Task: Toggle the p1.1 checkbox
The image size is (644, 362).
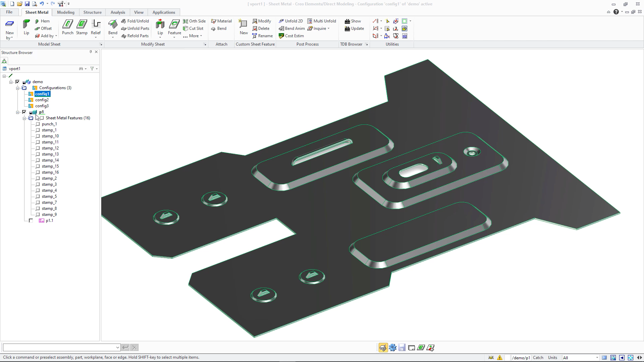Action: [x=31, y=221]
